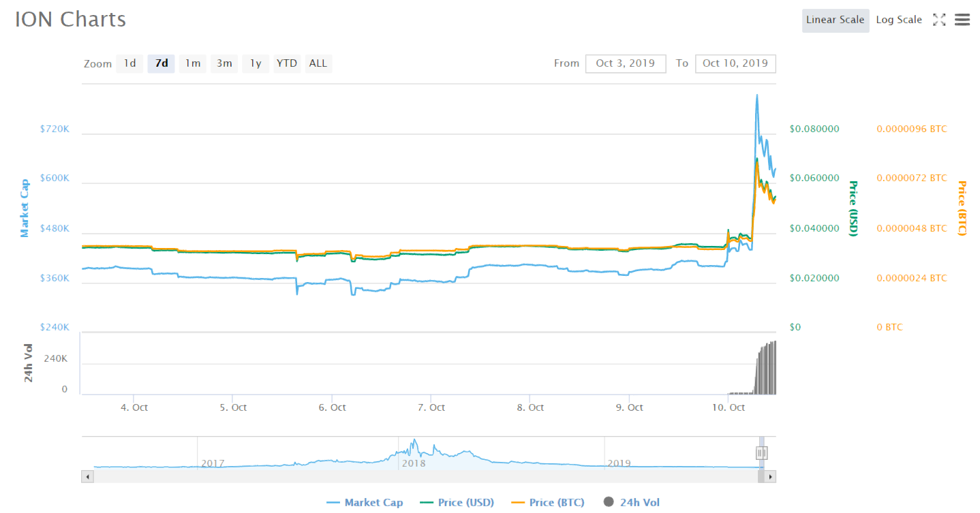Set zoom to 1y

(256, 63)
